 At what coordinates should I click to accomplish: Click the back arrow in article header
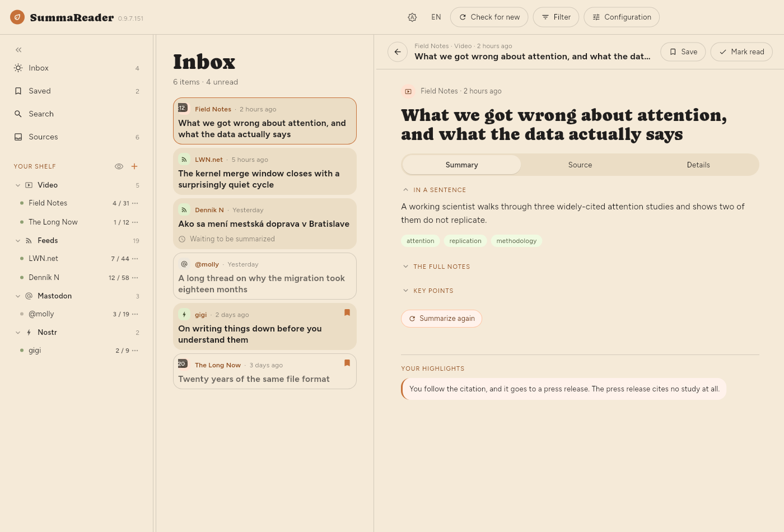(x=398, y=52)
